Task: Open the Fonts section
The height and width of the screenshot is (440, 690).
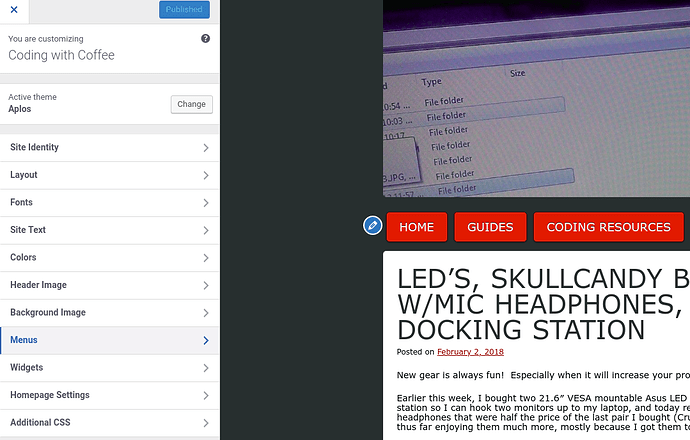Action: click(x=110, y=202)
